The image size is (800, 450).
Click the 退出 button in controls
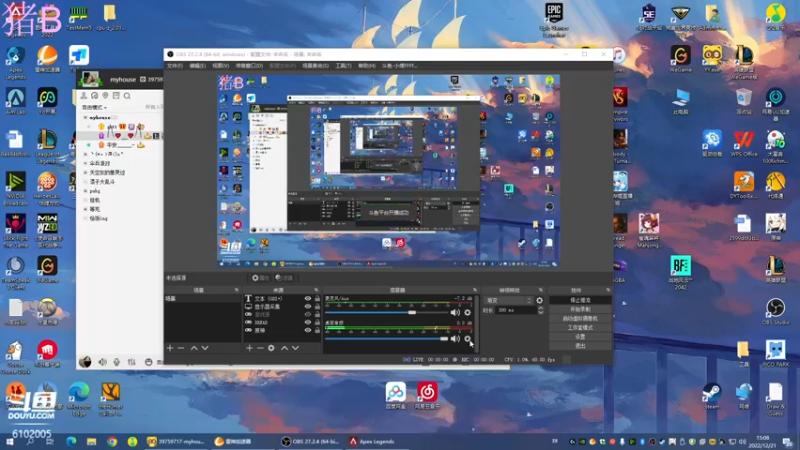click(580, 346)
